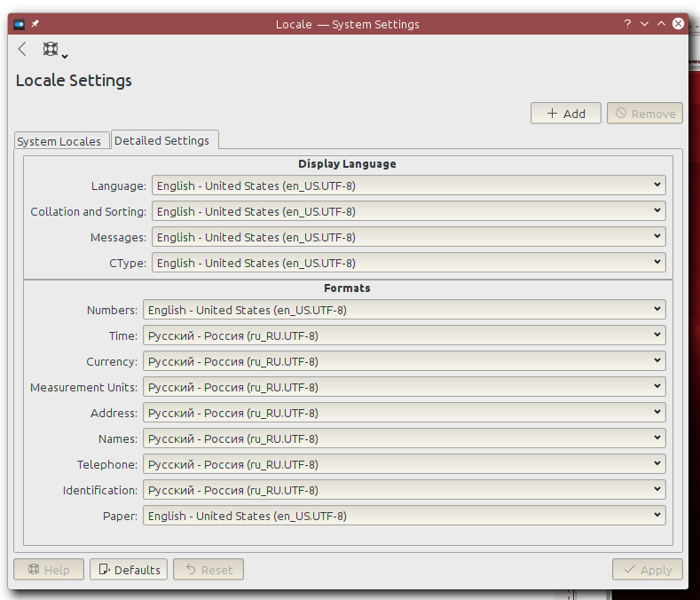Click the pin window icon in titlebar
This screenshot has height=600, width=700.
coord(35,24)
